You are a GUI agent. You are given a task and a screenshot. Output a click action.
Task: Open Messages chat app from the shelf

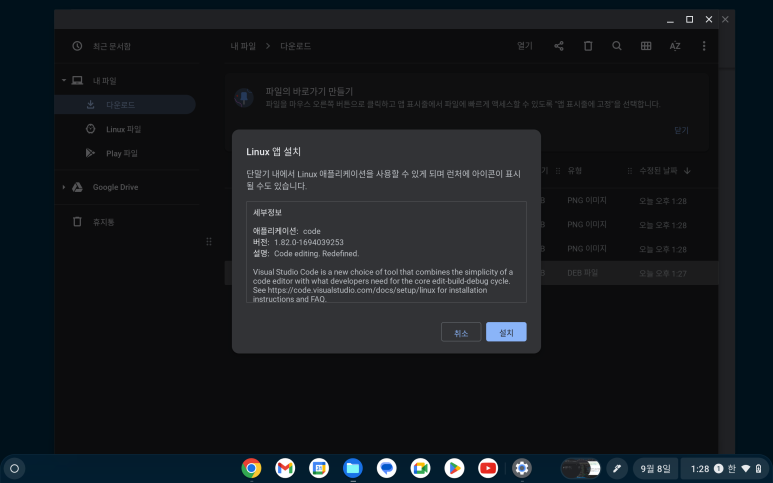point(386,468)
